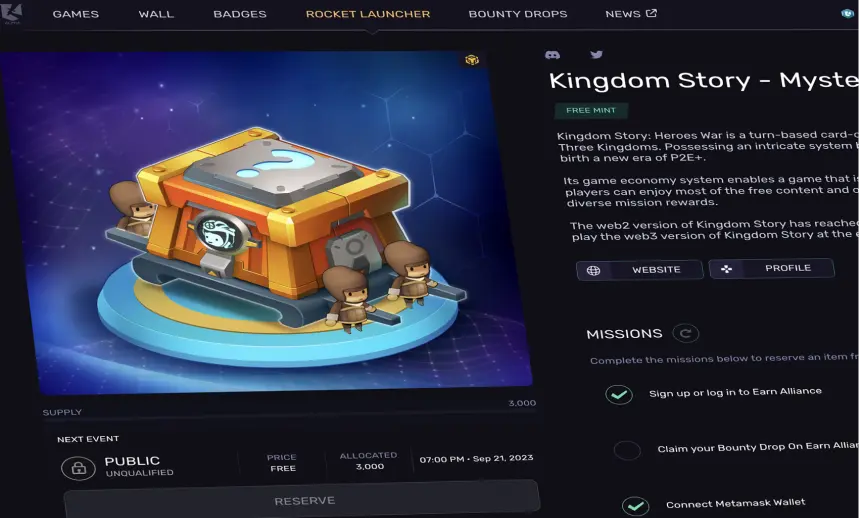The height and width of the screenshot is (518, 859).
Task: Click the BNB chain cube icon on artwork
Action: click(x=472, y=60)
